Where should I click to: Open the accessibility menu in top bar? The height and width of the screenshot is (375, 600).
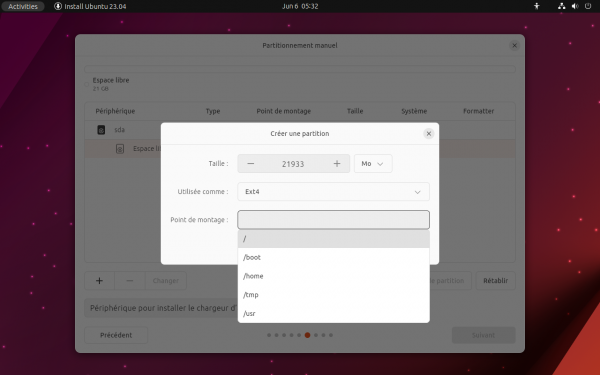(x=536, y=6)
